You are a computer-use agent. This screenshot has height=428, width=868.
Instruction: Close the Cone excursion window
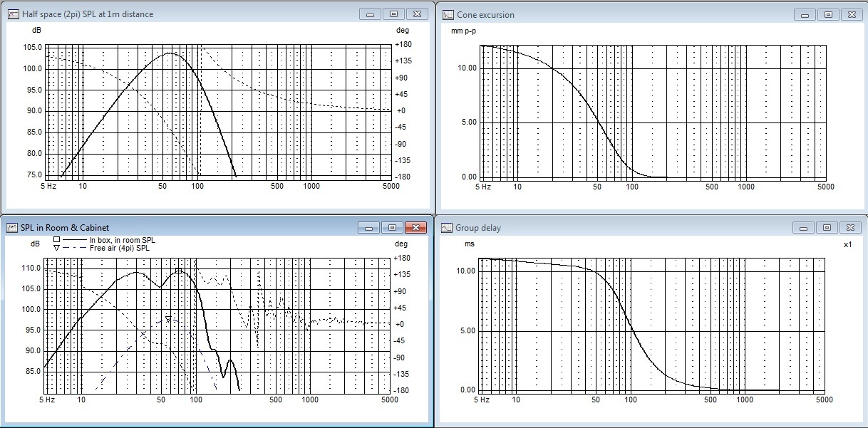point(849,14)
